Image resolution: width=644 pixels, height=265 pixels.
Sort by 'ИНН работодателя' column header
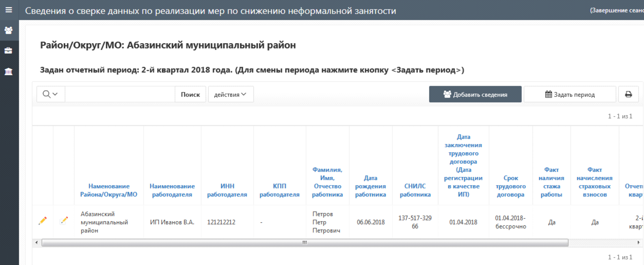click(227, 190)
